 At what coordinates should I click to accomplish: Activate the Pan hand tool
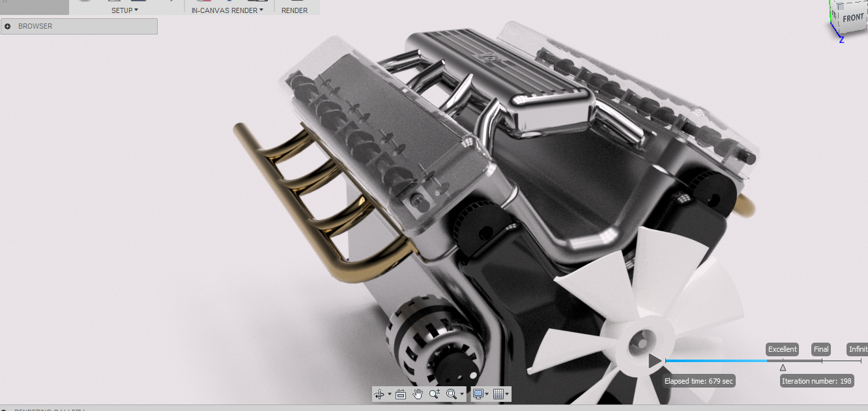click(x=418, y=394)
